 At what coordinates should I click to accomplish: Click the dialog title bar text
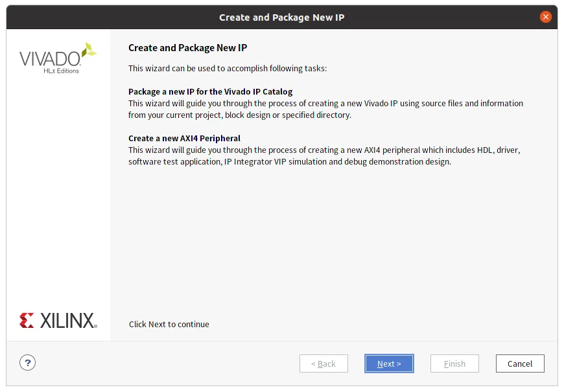[281, 17]
